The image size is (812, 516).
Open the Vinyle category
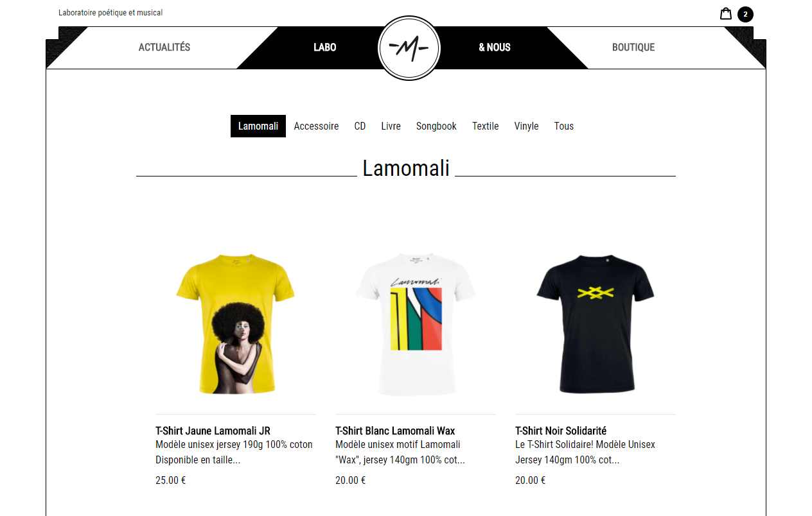click(x=526, y=126)
